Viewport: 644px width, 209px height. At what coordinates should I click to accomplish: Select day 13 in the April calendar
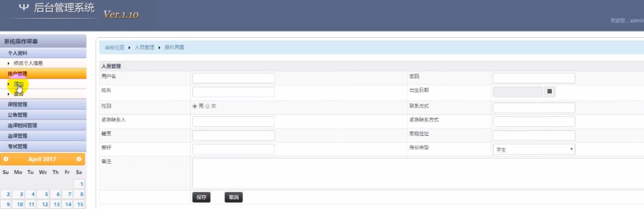coord(55,204)
